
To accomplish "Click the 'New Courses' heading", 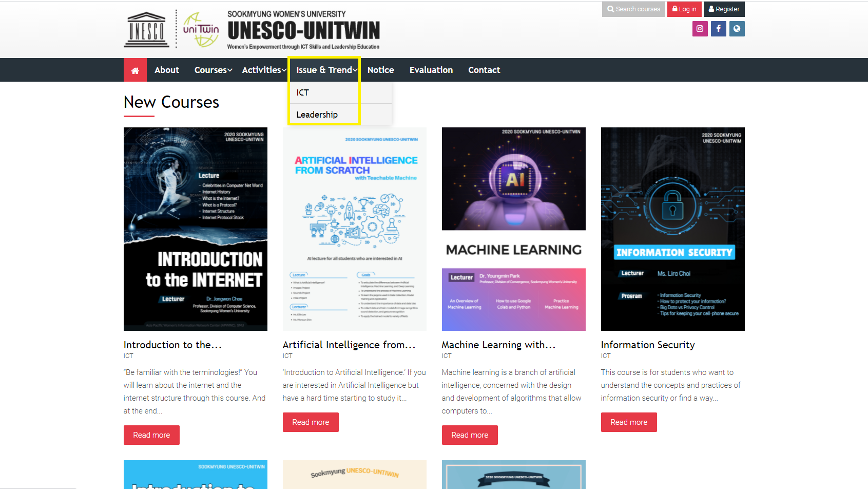I will click(x=171, y=102).
